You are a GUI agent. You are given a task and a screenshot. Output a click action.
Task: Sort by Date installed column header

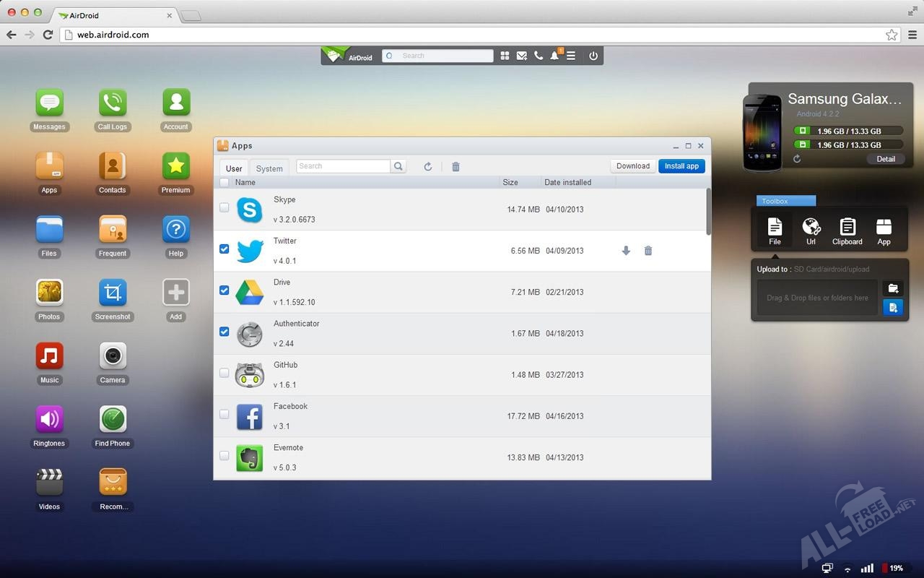tap(567, 183)
